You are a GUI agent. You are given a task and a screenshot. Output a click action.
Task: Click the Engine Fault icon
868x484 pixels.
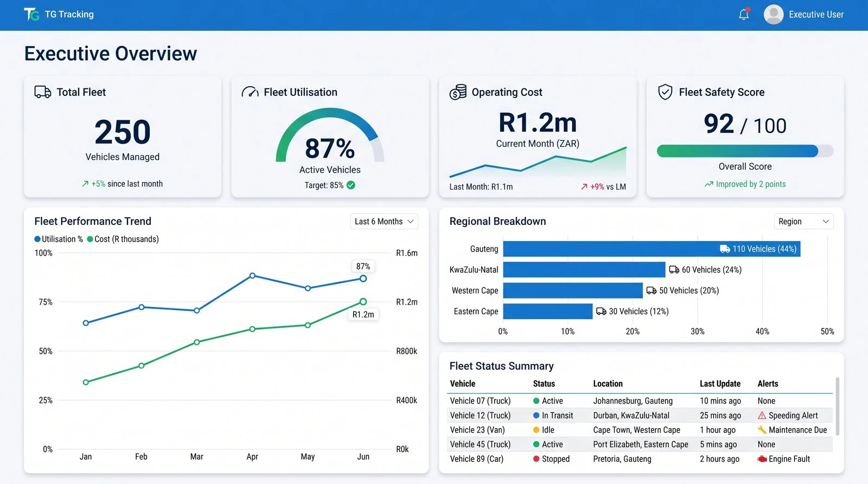762,459
